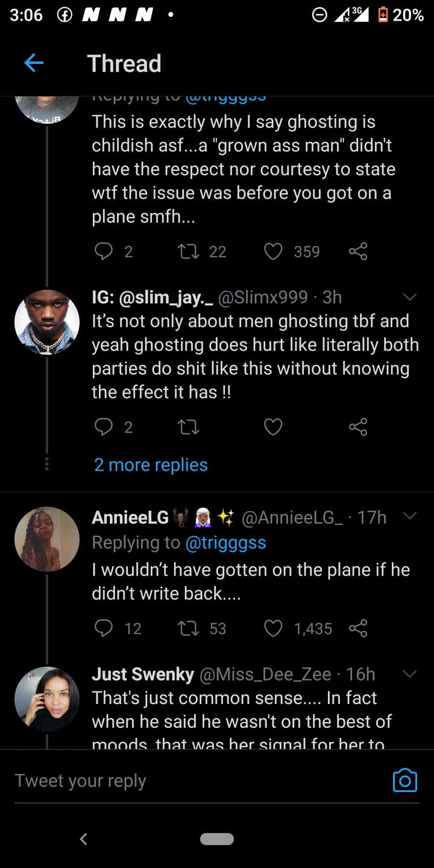Tap the Tweet your reply field
The image size is (434, 868).
pos(181,781)
